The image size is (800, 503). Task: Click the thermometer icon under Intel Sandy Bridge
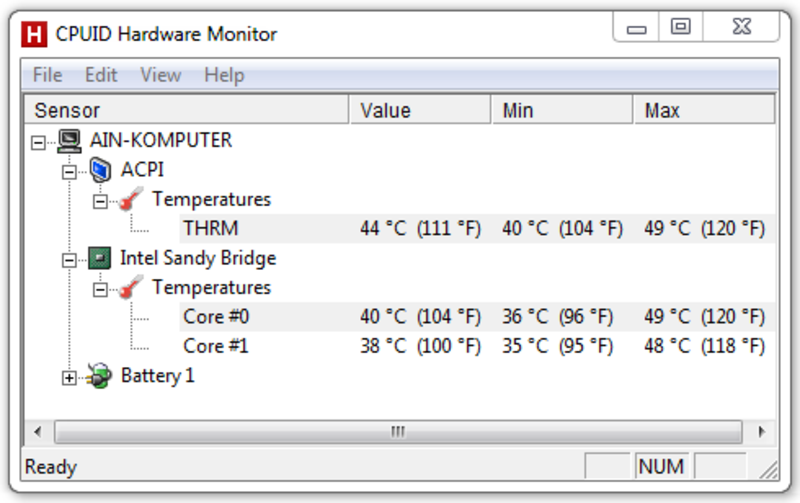131,287
